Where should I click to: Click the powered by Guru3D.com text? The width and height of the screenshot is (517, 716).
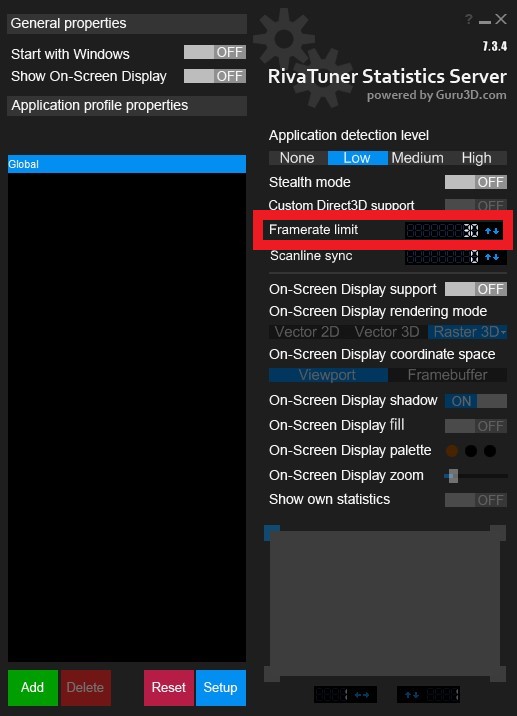pyautogui.click(x=436, y=95)
